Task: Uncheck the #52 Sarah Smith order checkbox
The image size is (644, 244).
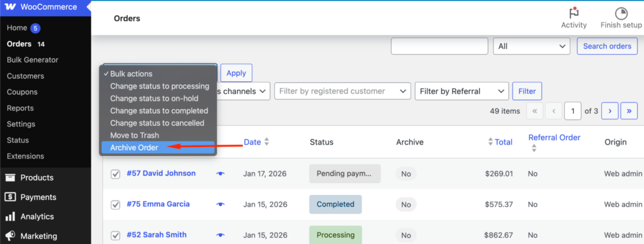Action: tap(116, 235)
